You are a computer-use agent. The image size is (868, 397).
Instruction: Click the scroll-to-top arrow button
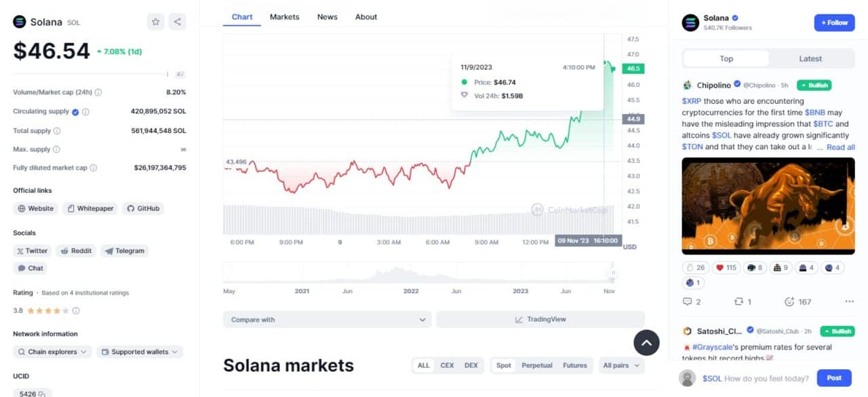(646, 343)
